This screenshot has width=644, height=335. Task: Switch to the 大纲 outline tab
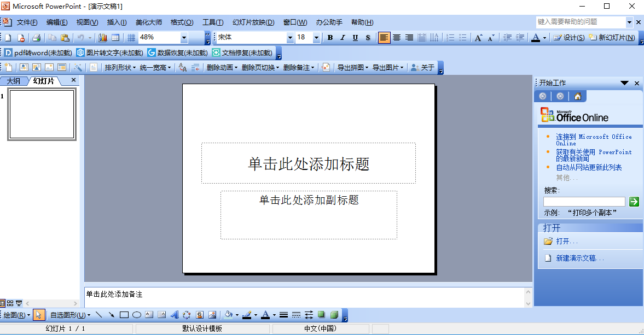click(13, 79)
